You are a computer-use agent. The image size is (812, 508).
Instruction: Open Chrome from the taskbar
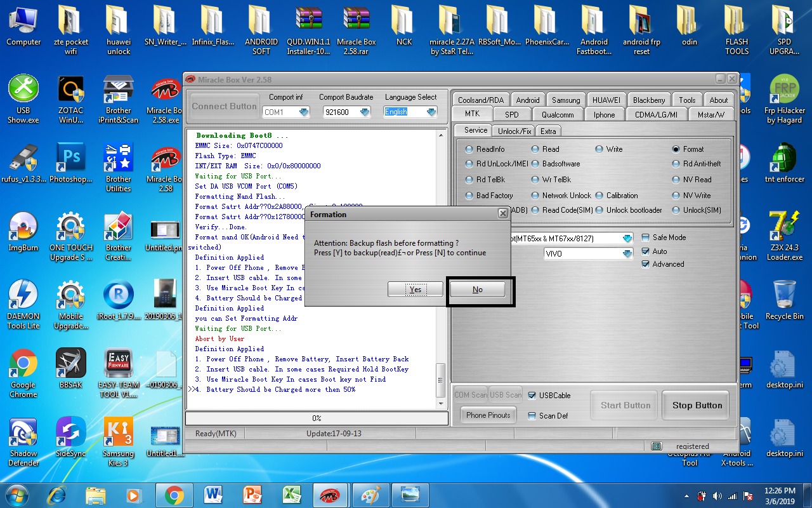174,495
